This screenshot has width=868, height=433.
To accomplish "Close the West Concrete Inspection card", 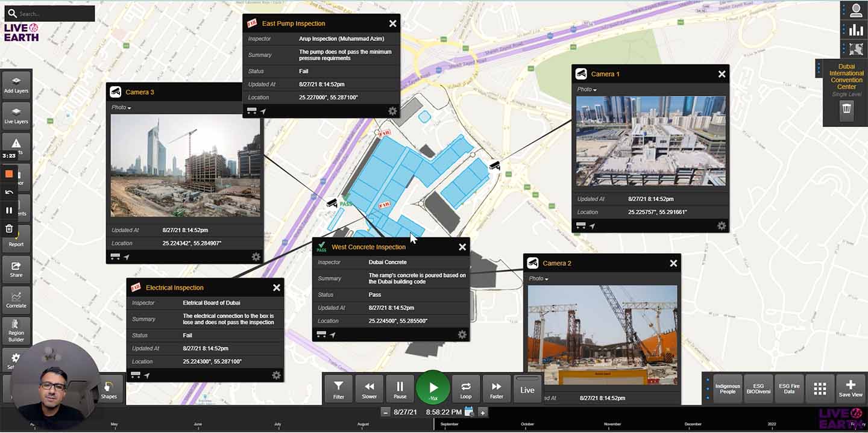I will [462, 247].
